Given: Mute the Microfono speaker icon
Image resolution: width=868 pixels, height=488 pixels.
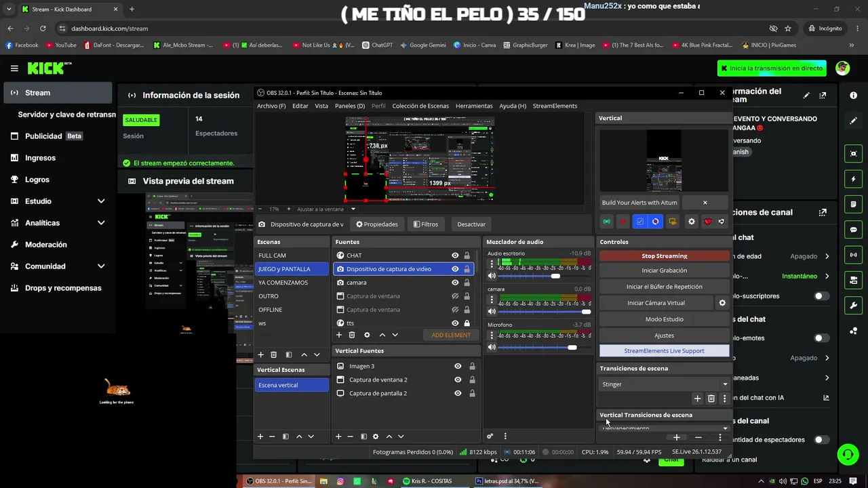Looking at the screenshot, I should click(x=492, y=347).
